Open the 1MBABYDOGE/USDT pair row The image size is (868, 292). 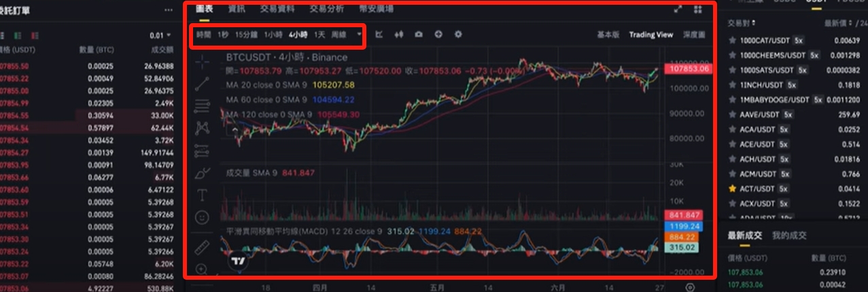click(793, 99)
